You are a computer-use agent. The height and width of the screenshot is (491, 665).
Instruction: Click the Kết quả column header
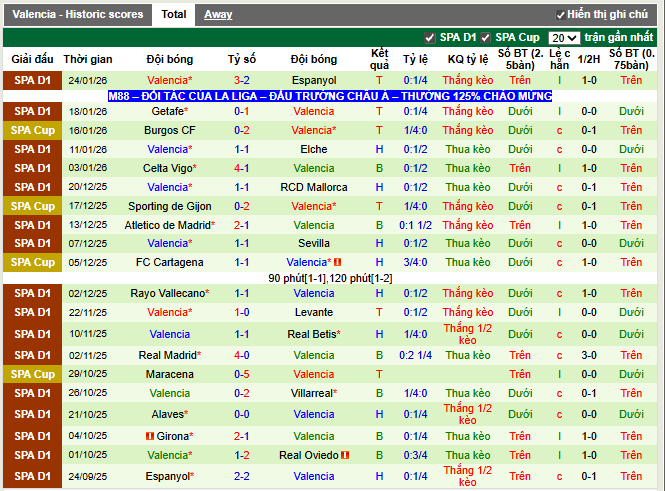point(379,59)
